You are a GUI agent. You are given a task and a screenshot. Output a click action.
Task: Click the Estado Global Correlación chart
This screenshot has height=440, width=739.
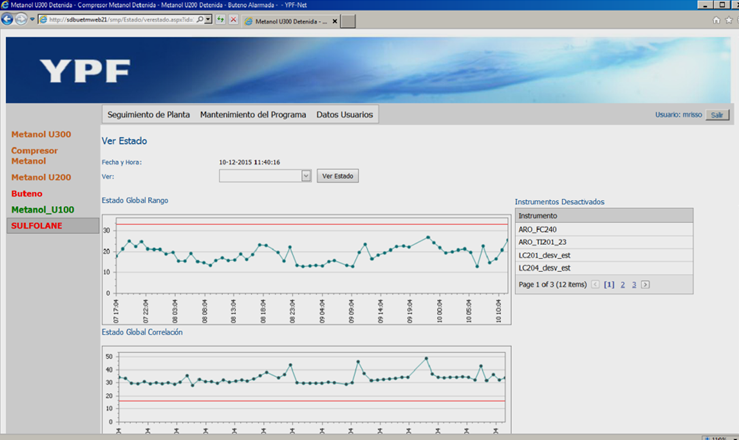307,390
